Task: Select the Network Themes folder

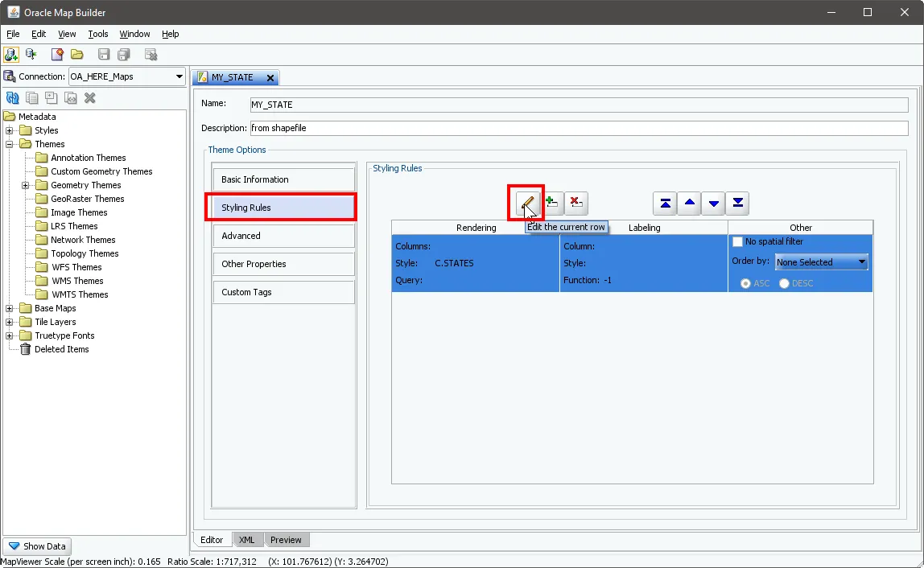Action: point(76,240)
